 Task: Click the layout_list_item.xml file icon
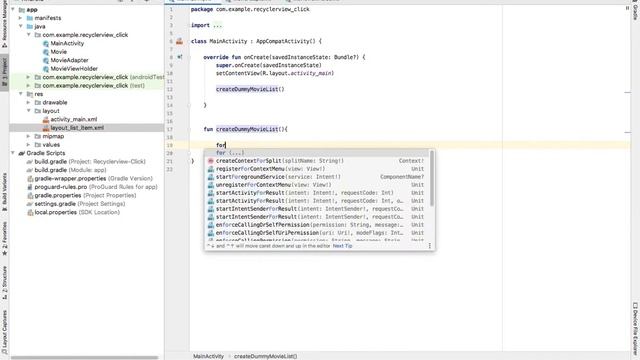tap(46, 128)
